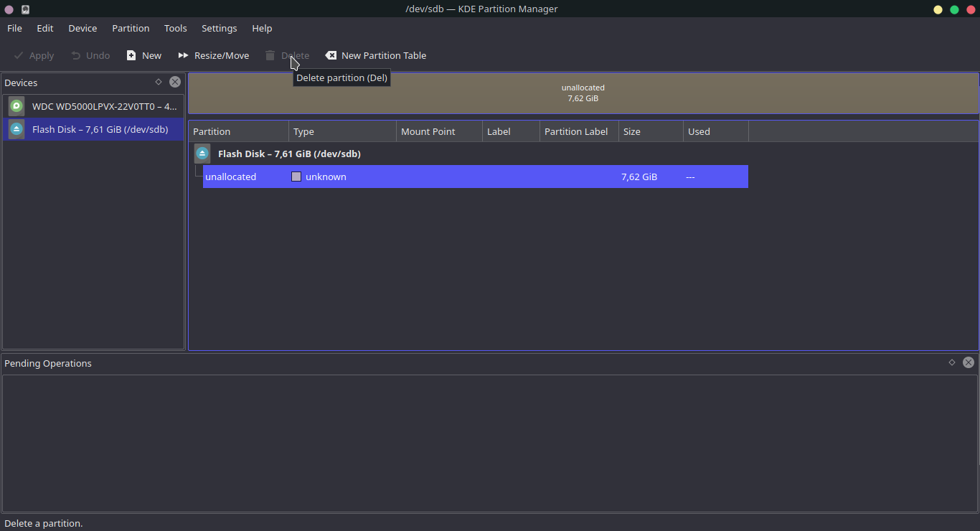Click the Apply toolbar button
This screenshot has height=531, width=980.
(34, 55)
